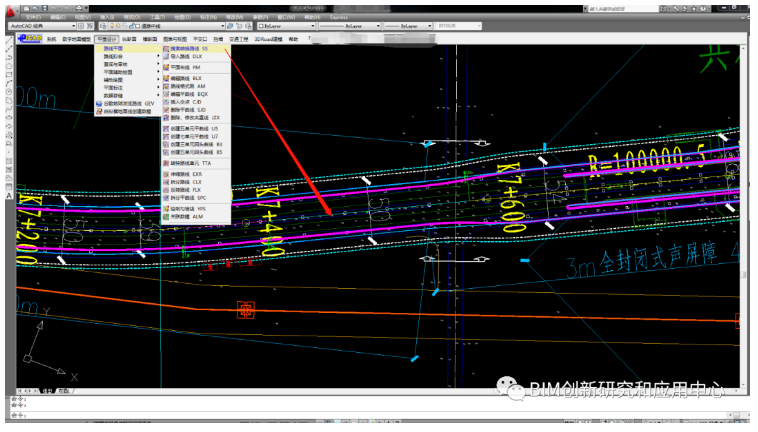Viewport: 758px width, 432px height.
Task: Choose the menu command with shortcut GEV
Action: click(x=128, y=103)
